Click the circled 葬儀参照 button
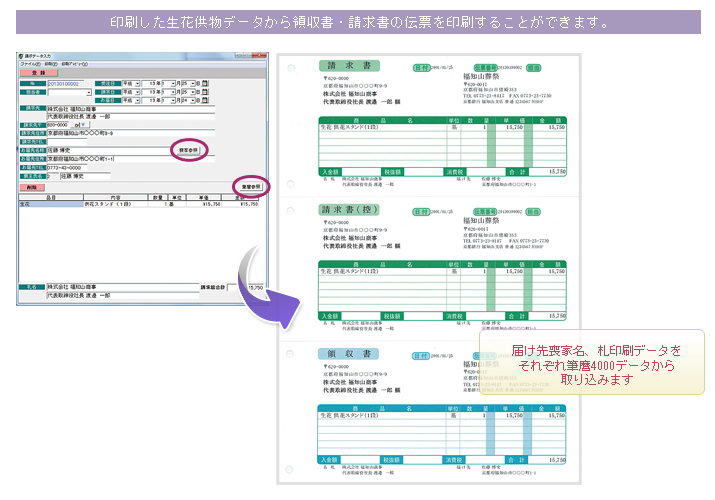The width and height of the screenshot is (715, 500). click(252, 186)
